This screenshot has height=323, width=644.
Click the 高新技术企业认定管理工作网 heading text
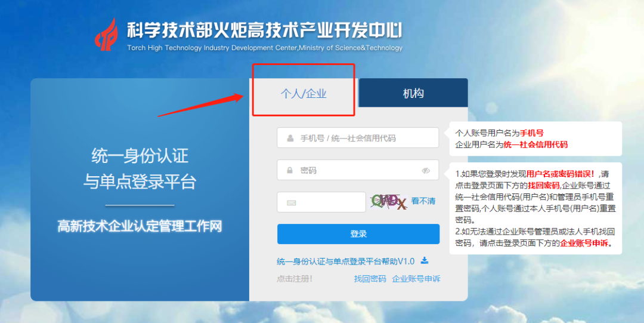coord(140,226)
